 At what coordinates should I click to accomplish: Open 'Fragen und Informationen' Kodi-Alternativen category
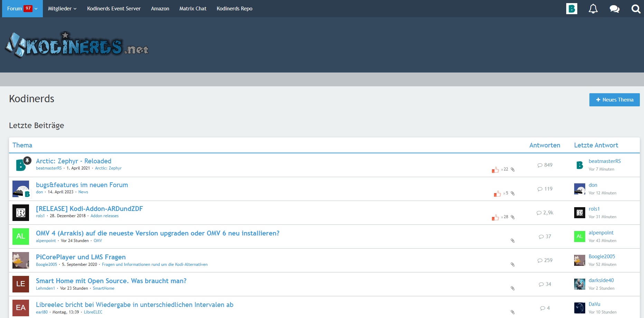click(x=155, y=264)
